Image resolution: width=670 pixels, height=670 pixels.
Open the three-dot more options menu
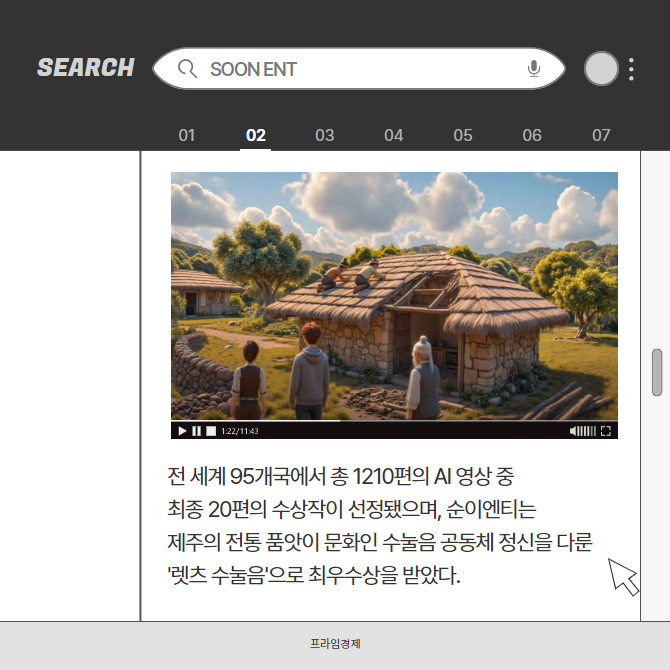(631, 69)
